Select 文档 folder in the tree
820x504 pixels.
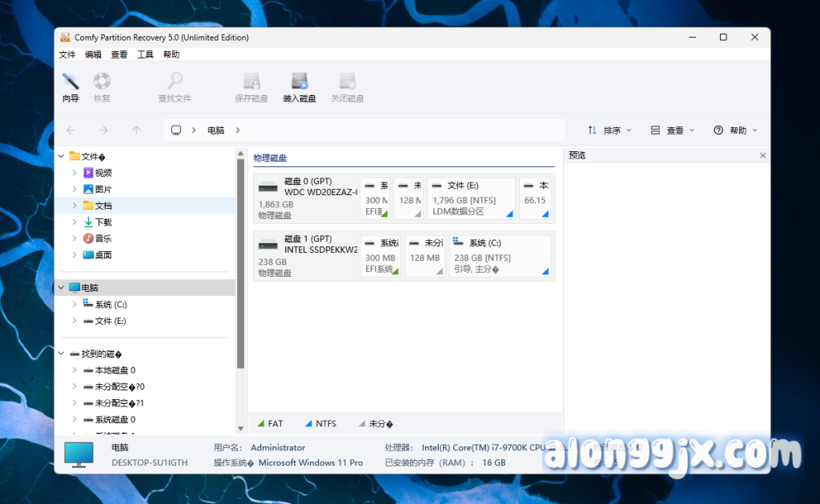tap(103, 206)
